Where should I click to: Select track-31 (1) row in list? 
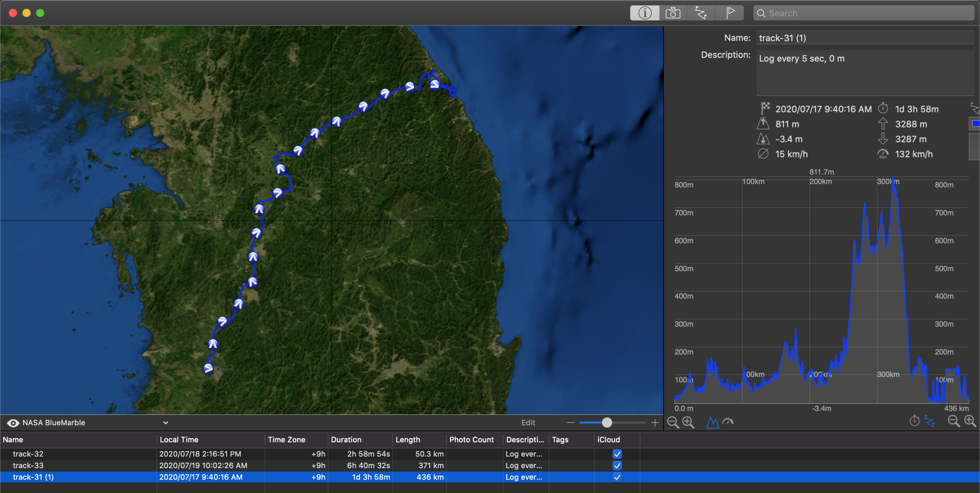(x=490, y=477)
